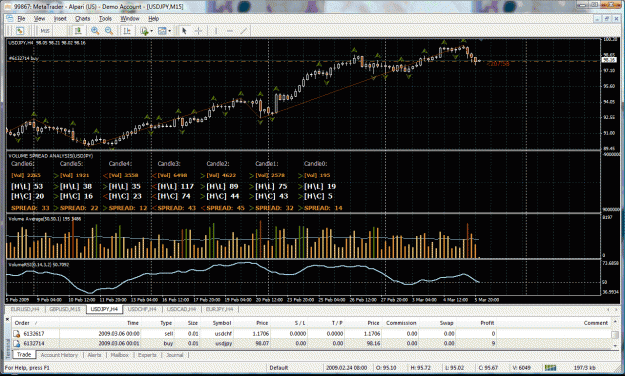Open the Journal terminal tab
Screen dimensions: 625x376
(175, 355)
